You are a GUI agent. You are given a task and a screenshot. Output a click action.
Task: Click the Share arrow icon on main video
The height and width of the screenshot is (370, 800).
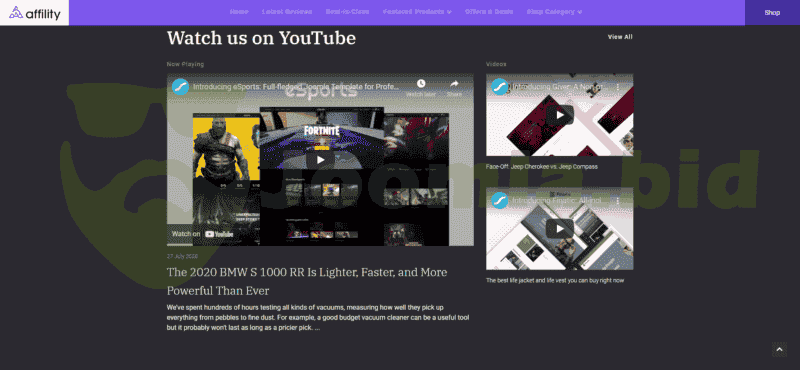tap(454, 84)
